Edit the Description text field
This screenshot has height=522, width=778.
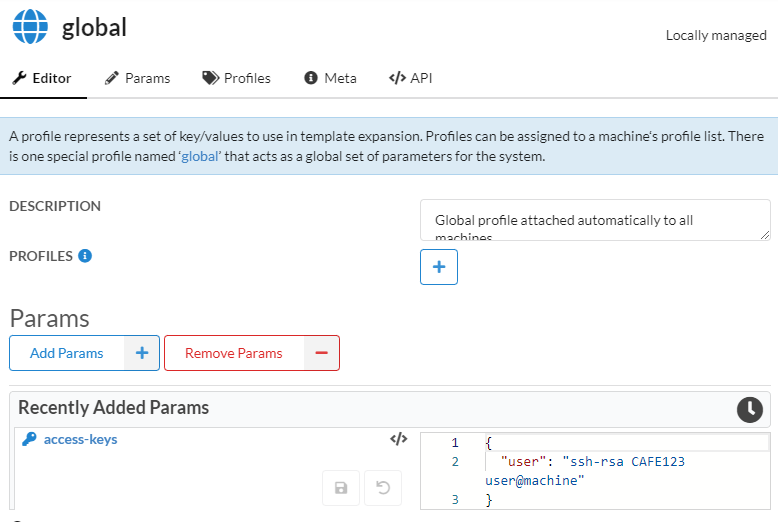coord(594,220)
